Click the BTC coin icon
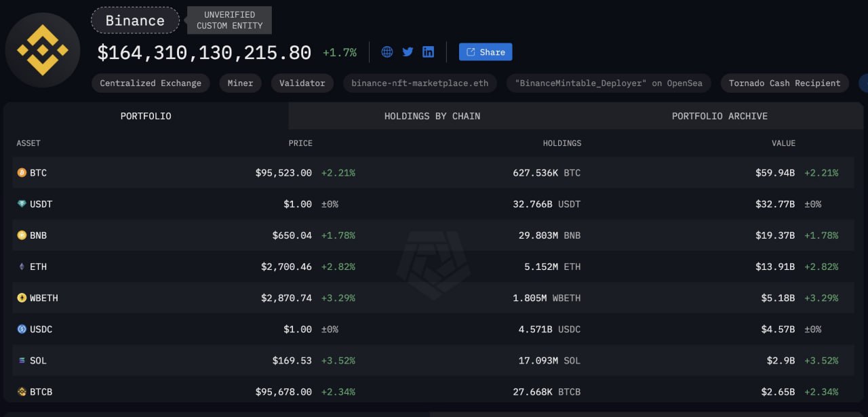This screenshot has height=417, width=868. tap(22, 173)
